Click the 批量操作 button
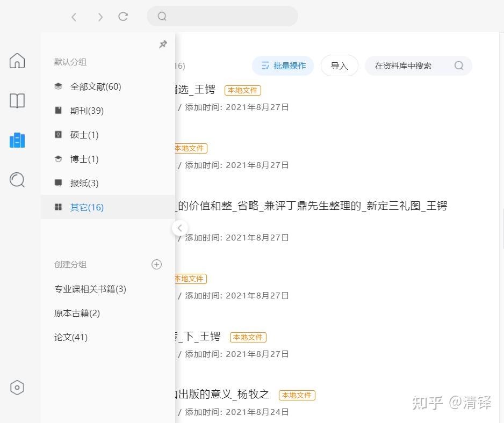504x423 pixels. click(283, 65)
